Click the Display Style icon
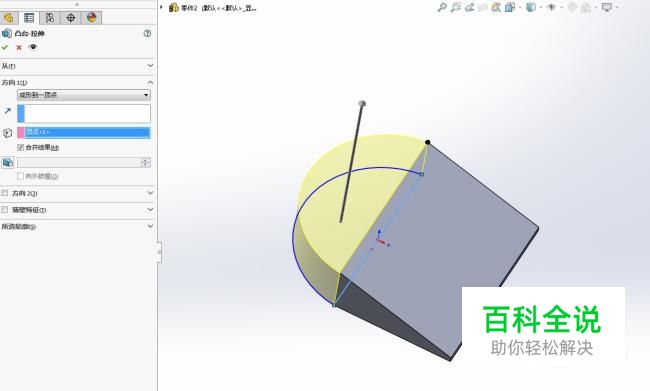Image resolution: width=650 pixels, height=391 pixels. click(x=531, y=7)
